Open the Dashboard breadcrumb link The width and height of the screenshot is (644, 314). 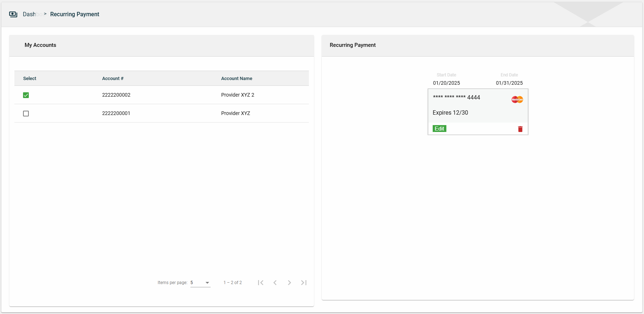pyautogui.click(x=30, y=14)
